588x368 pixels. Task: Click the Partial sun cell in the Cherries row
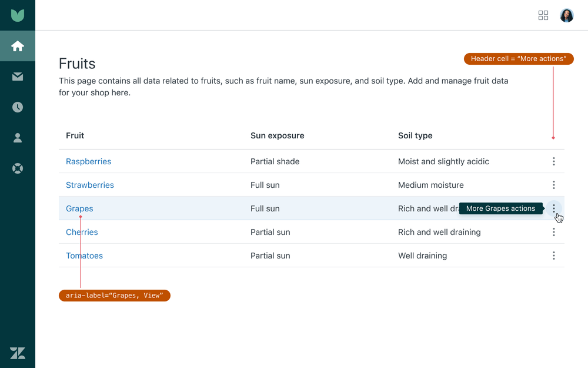[x=270, y=232]
